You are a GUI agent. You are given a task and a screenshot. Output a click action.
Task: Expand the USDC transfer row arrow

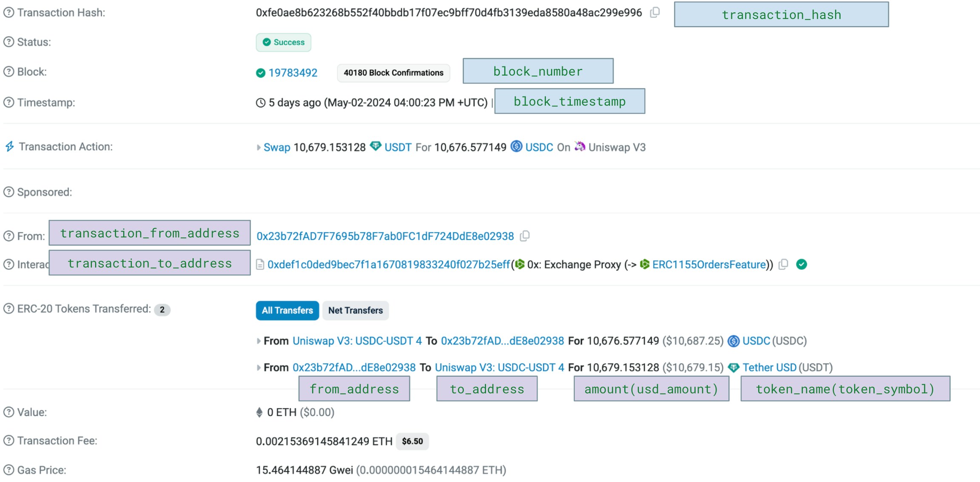(258, 341)
